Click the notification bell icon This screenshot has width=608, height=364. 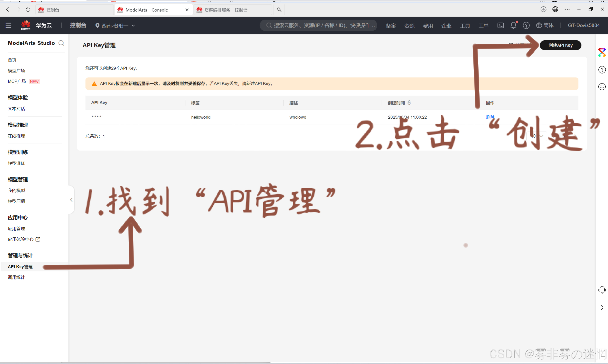[513, 25]
